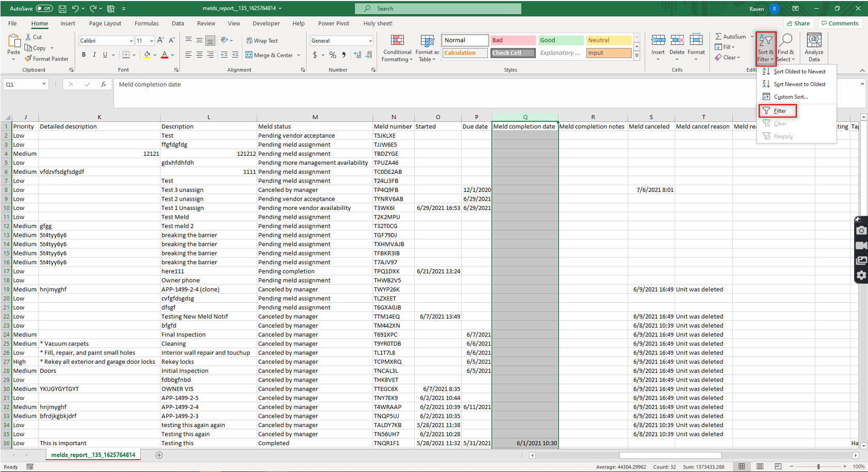
Task: Click the Share button
Action: point(798,23)
